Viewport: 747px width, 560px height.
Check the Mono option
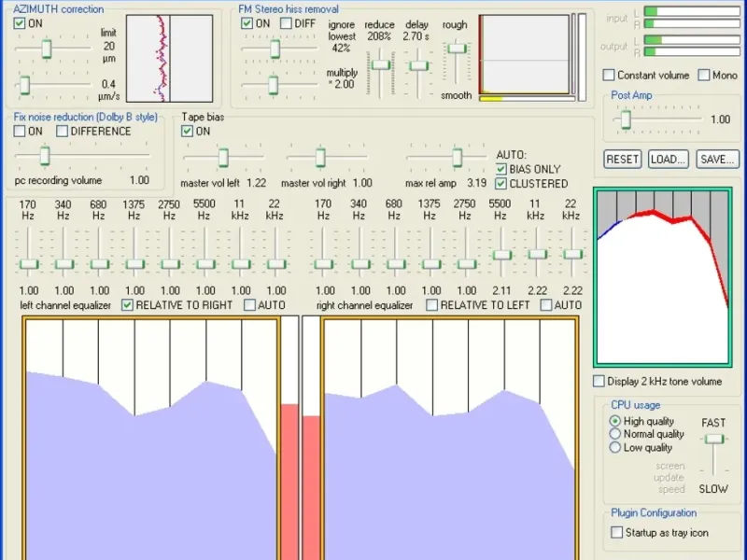point(703,75)
